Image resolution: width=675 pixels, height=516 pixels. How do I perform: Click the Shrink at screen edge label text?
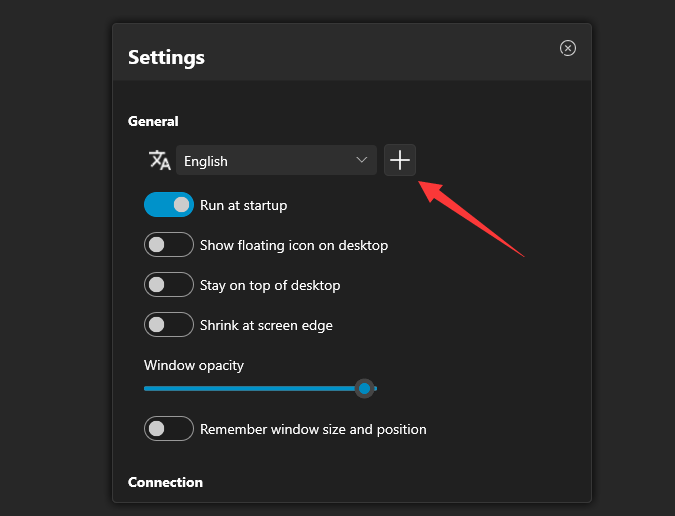(266, 325)
